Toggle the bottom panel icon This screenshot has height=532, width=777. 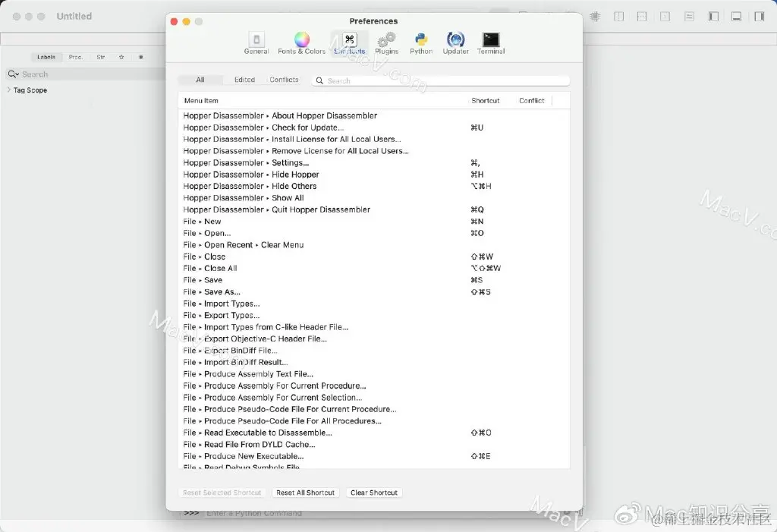(x=736, y=17)
